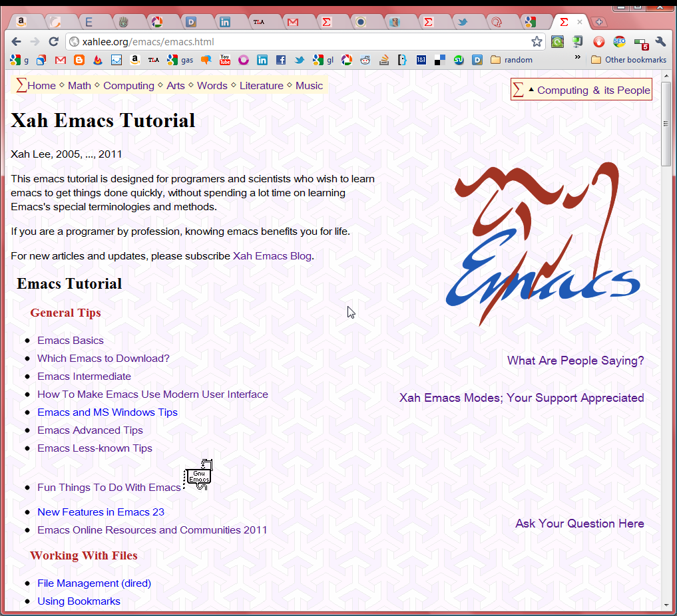Open 'New Features in Emacs 23'

(x=101, y=512)
